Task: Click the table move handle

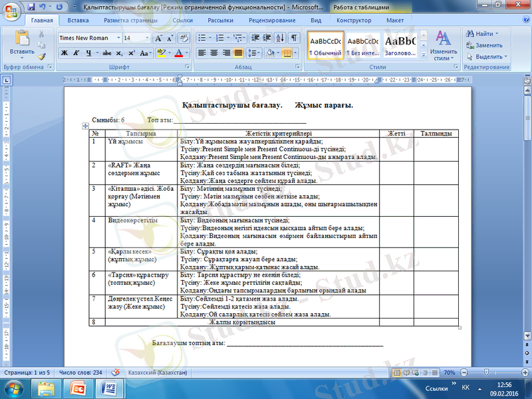Action: coord(85,125)
